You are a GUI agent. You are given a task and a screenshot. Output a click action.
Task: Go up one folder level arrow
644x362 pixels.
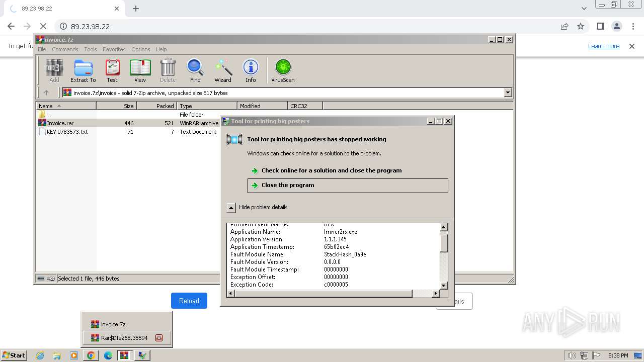[x=46, y=93]
